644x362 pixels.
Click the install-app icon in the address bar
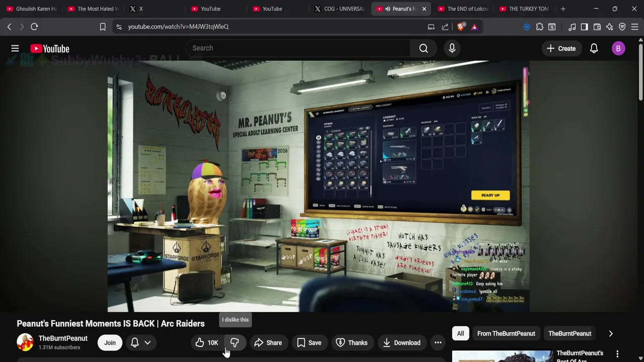pyautogui.click(x=431, y=27)
